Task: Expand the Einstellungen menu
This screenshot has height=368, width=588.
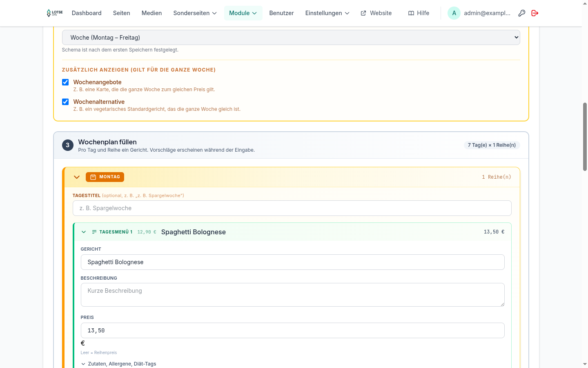Action: tap(327, 13)
